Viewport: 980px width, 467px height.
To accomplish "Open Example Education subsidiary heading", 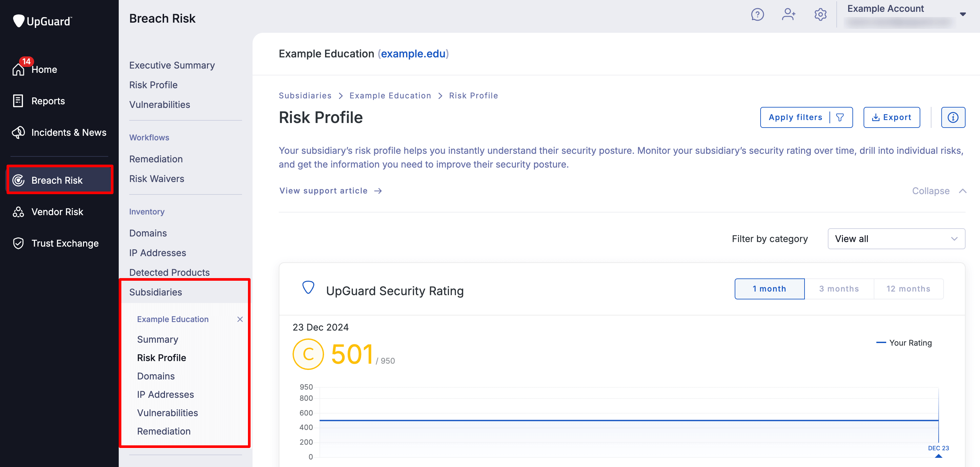I will [x=173, y=319].
